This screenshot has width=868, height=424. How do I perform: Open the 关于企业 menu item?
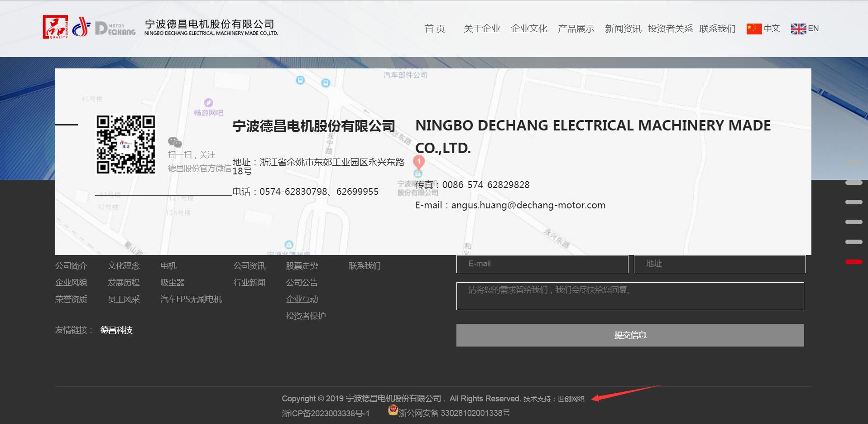pos(482,29)
